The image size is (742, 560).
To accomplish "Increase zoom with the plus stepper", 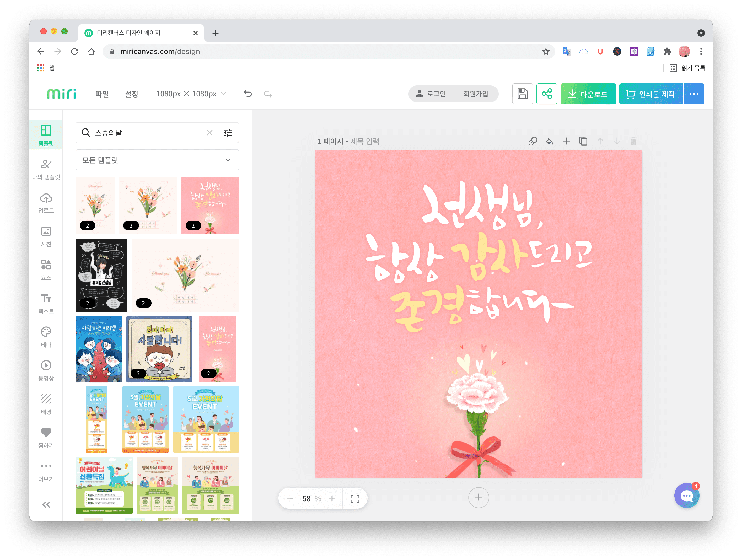I will point(332,499).
